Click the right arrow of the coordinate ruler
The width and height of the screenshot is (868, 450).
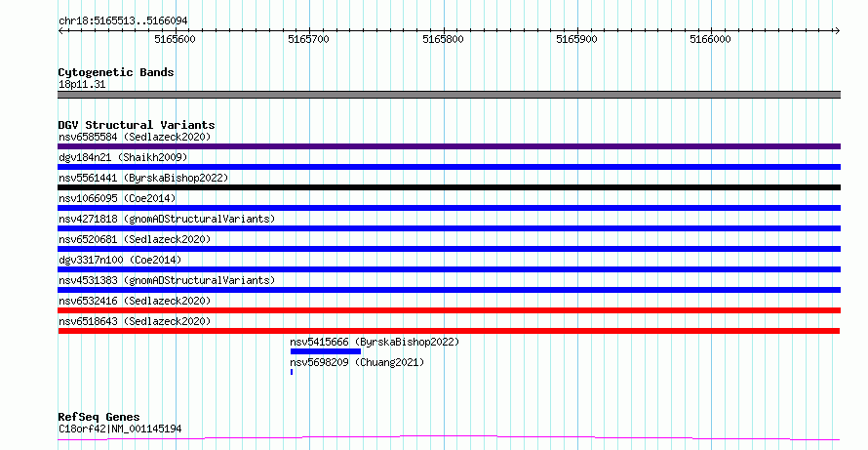(x=837, y=31)
